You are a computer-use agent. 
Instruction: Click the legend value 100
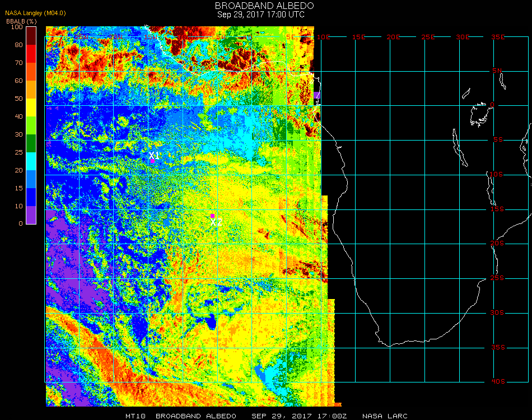[x=17, y=27]
